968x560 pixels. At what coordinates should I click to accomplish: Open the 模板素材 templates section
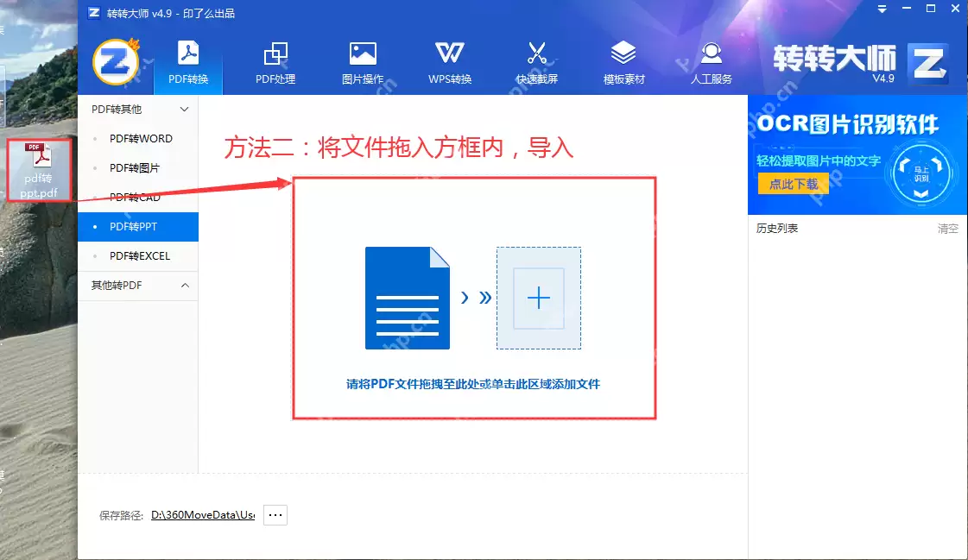point(623,60)
